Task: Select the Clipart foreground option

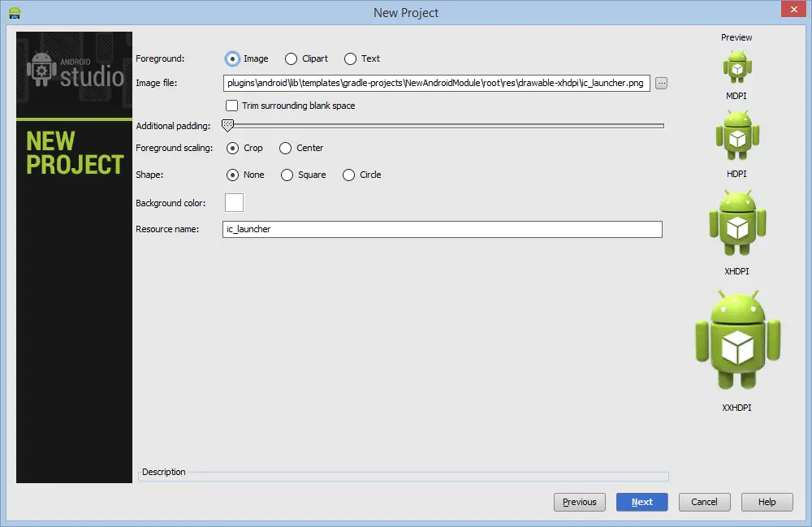Action: click(291, 58)
